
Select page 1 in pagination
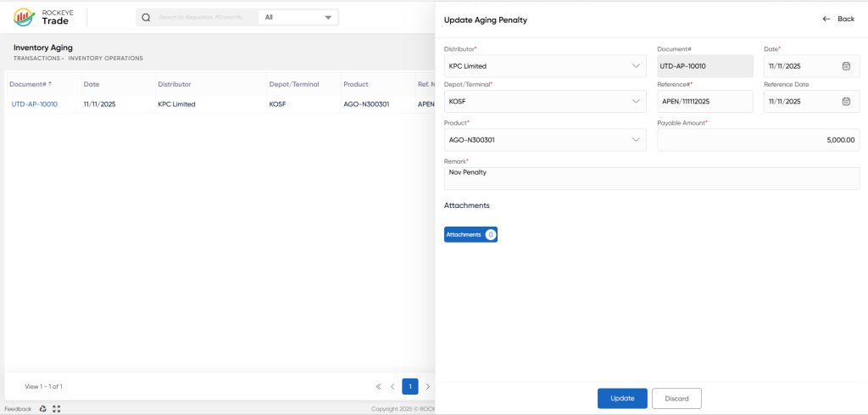click(410, 386)
